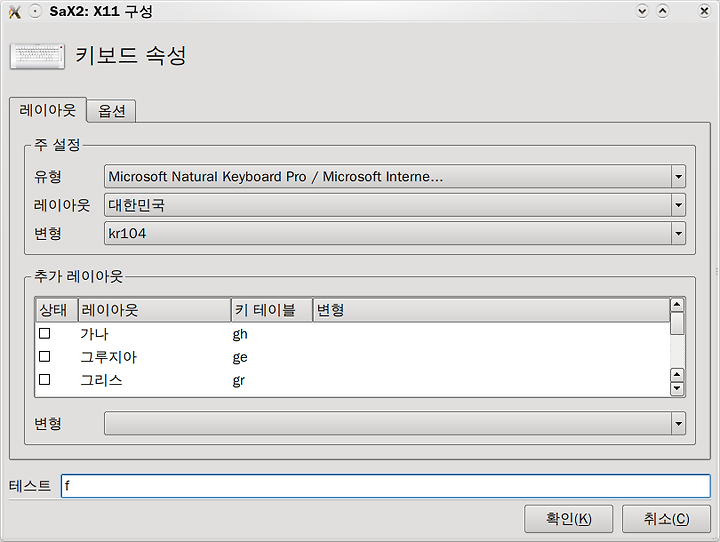Click the lower scroll up arrow of the layout list
This screenshot has height=542, width=720.
pos(677,375)
